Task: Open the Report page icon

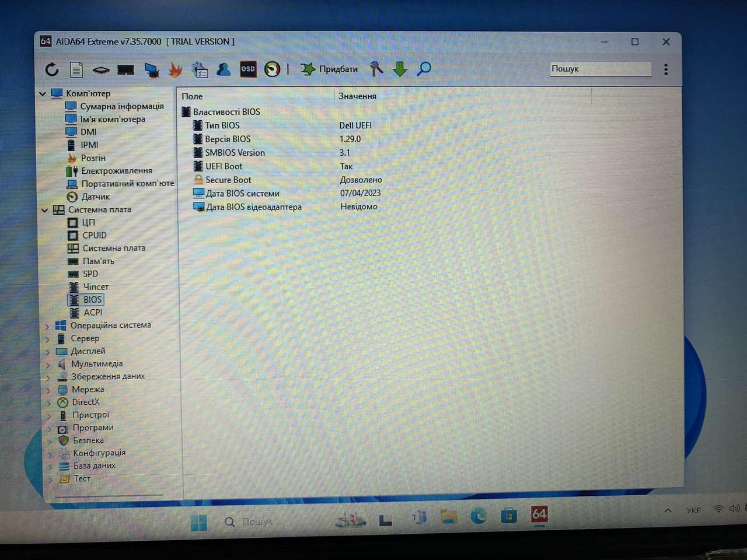Action: (x=76, y=69)
